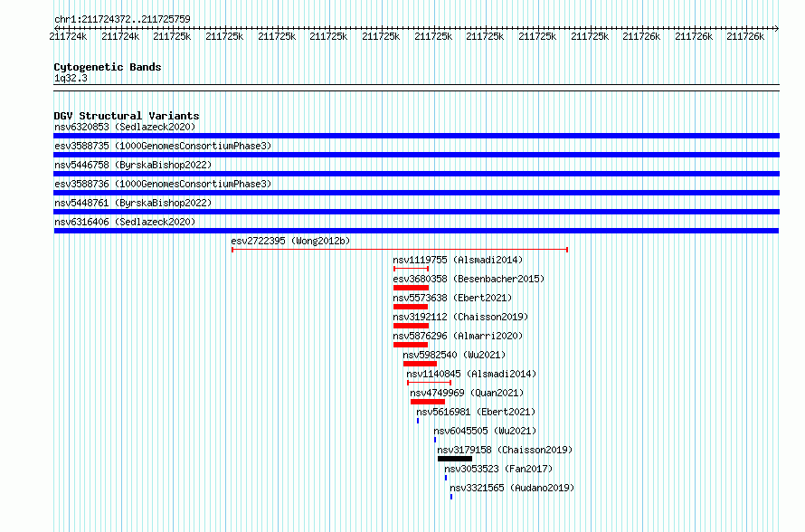This screenshot has height=532, width=805.
Task: Open variant label nsv5448761 (ByrskaBishop2022)
Action: point(133,203)
